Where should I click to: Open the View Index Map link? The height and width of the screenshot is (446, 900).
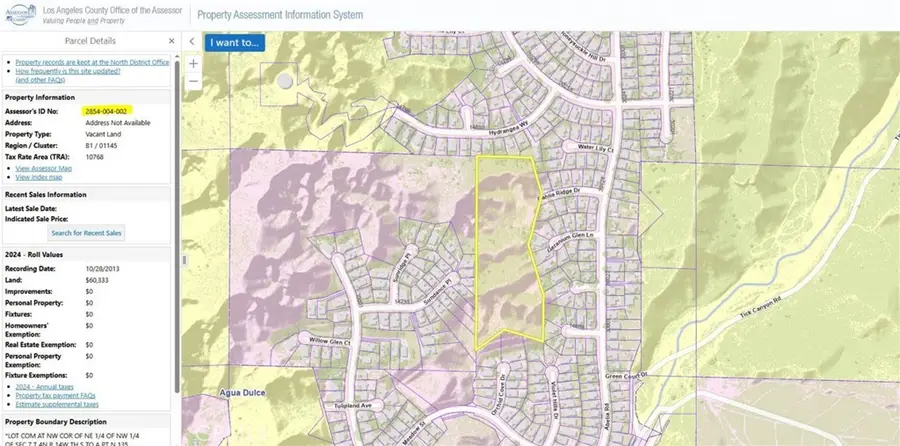[38, 177]
